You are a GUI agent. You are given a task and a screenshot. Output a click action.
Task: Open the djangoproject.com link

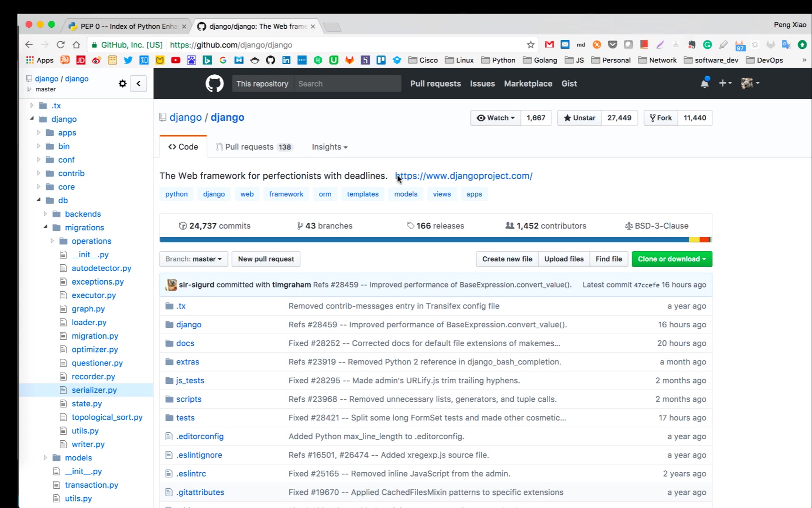(463, 176)
